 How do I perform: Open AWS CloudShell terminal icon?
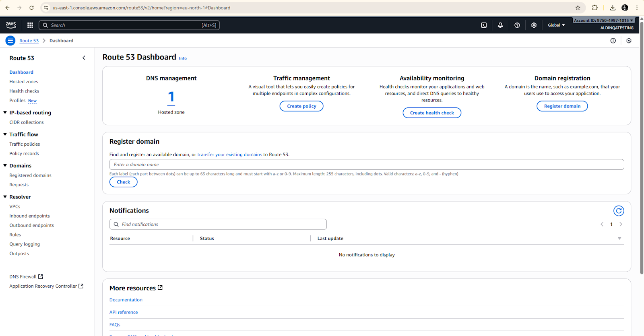point(484,25)
